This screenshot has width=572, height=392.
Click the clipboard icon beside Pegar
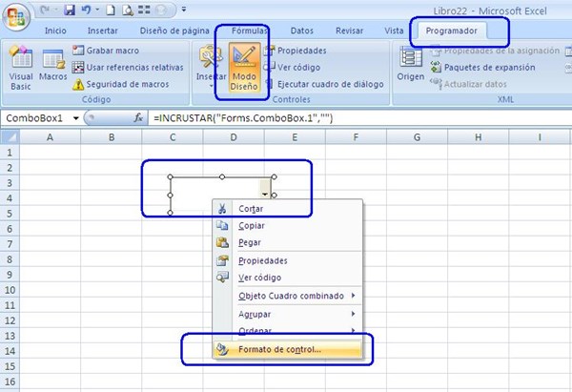click(x=222, y=242)
